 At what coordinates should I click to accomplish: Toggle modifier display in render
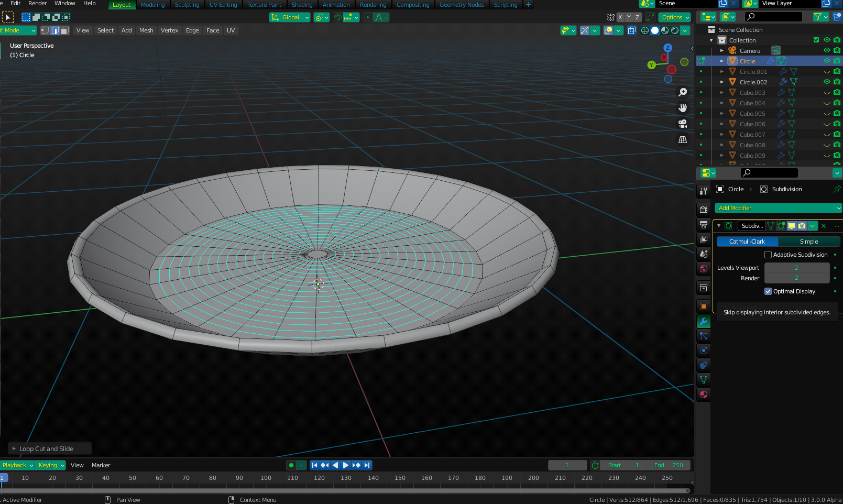coord(802,226)
